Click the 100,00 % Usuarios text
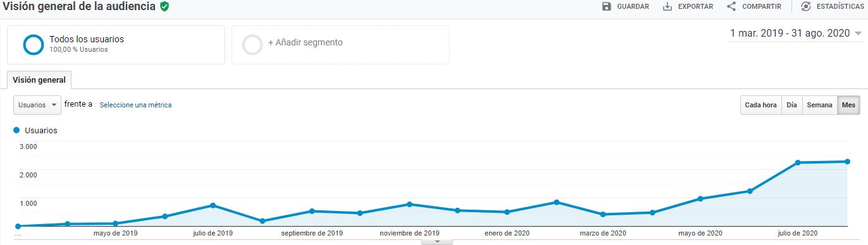Image resolution: width=868 pixels, height=245 pixels. [78, 49]
